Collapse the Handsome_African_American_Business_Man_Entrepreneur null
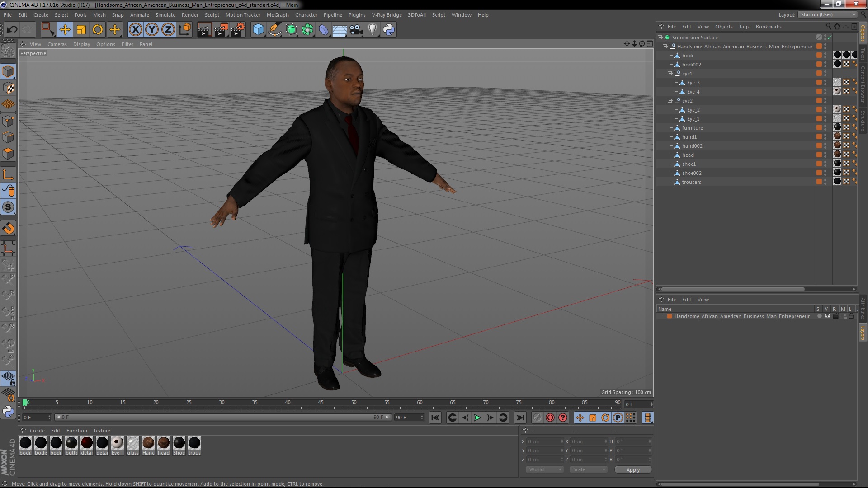The height and width of the screenshot is (488, 868). coord(665,47)
